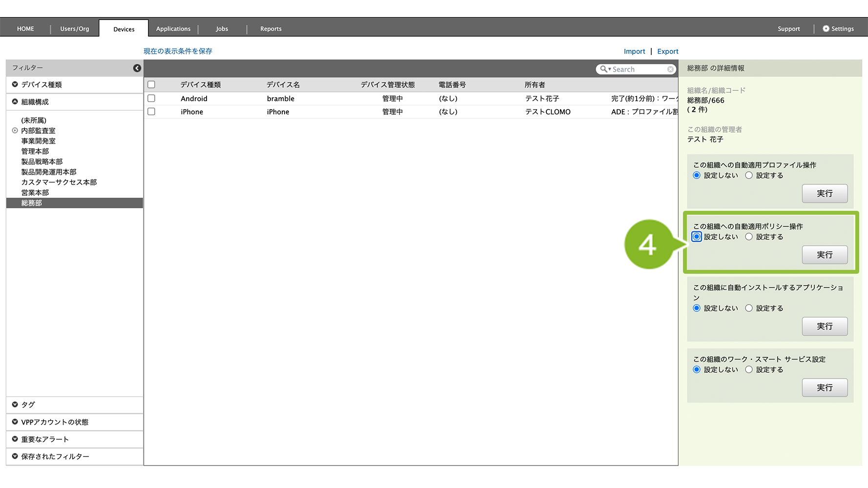Expand the 重要なアラート section
The image size is (868, 488).
pyautogui.click(x=15, y=439)
